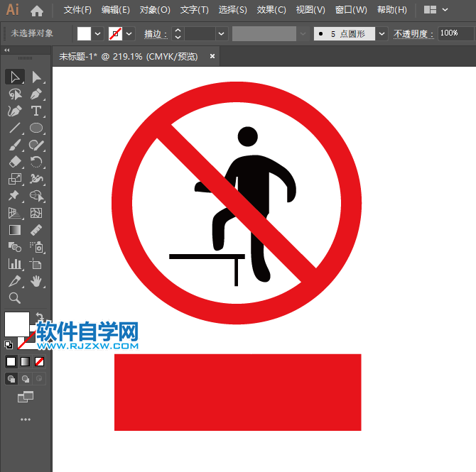The image size is (476, 472).
Task: Pick the Eyedropper tool
Action: [x=15, y=281]
